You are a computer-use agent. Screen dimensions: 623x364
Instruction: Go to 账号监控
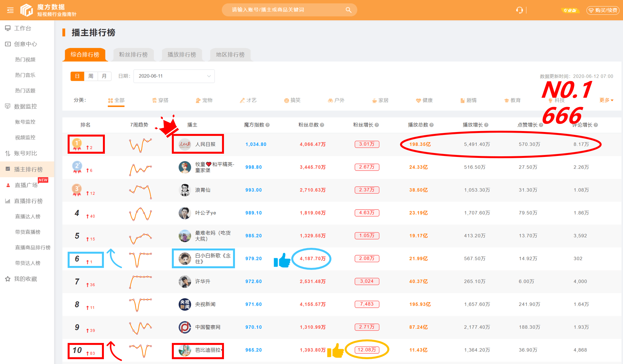tap(25, 122)
